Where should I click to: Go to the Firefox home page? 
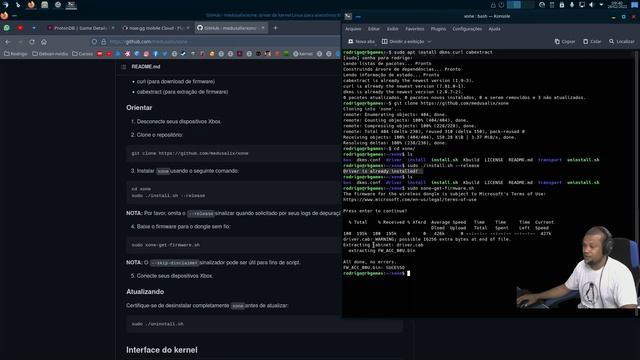click(44, 42)
